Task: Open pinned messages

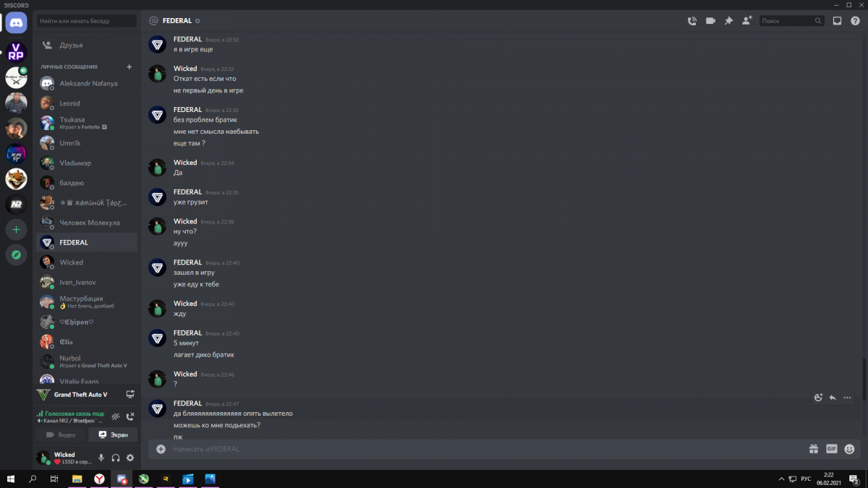Action: 728,21
